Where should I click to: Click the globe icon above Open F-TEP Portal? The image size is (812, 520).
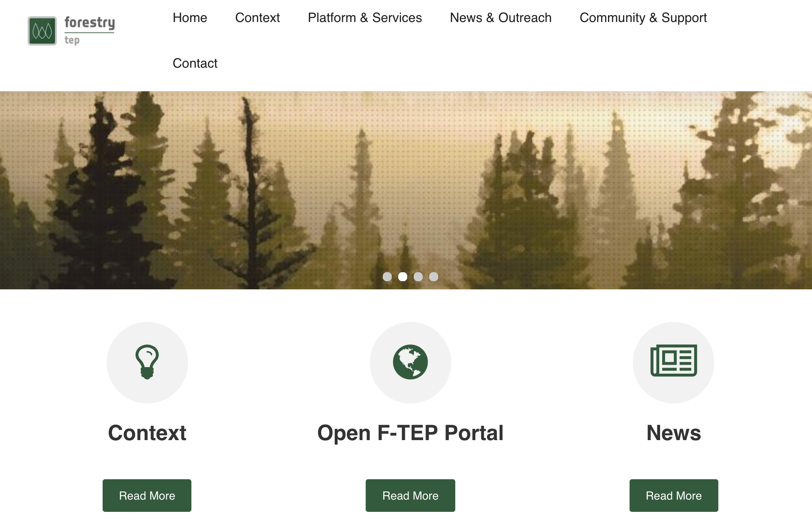click(x=410, y=362)
